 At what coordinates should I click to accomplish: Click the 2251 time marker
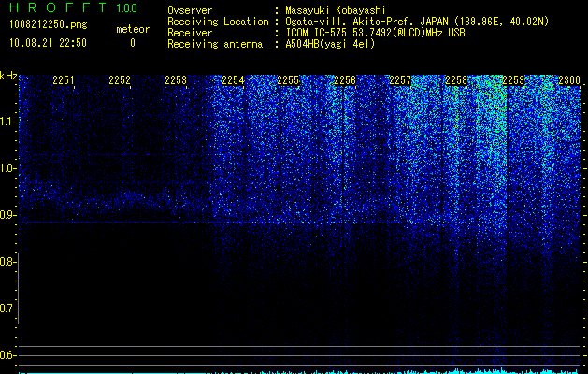pos(64,80)
